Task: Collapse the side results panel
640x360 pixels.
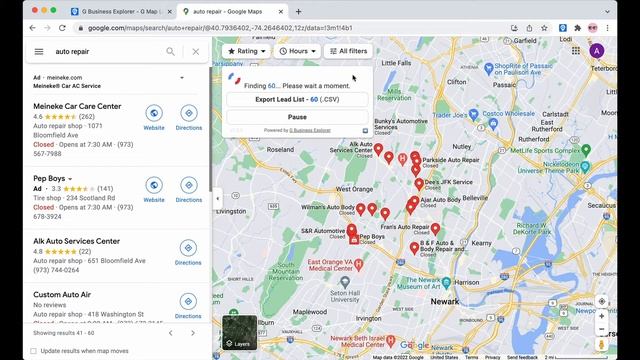Action: (x=218, y=198)
